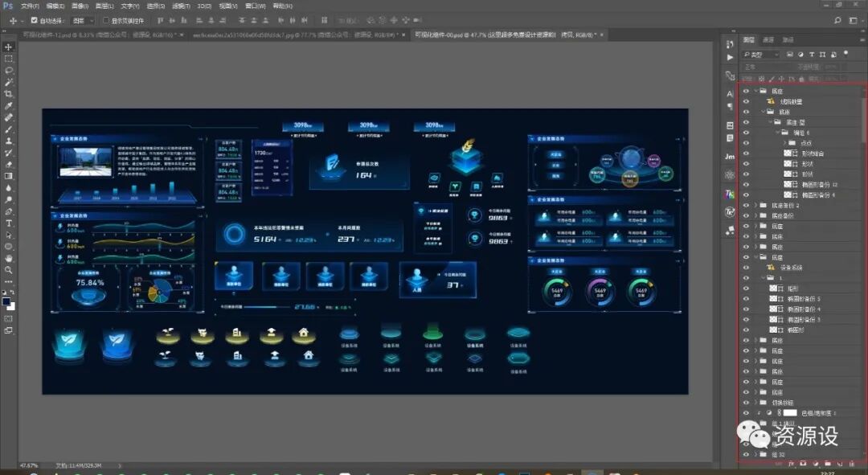The height and width of the screenshot is (475, 868).
Task: Select the Move tool in the toolbox
Action: tap(8, 47)
